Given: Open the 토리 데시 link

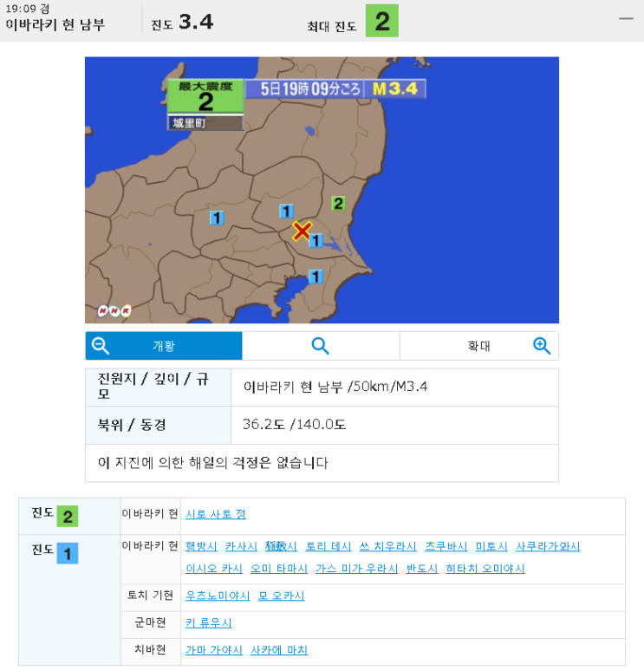Looking at the screenshot, I should (329, 546).
